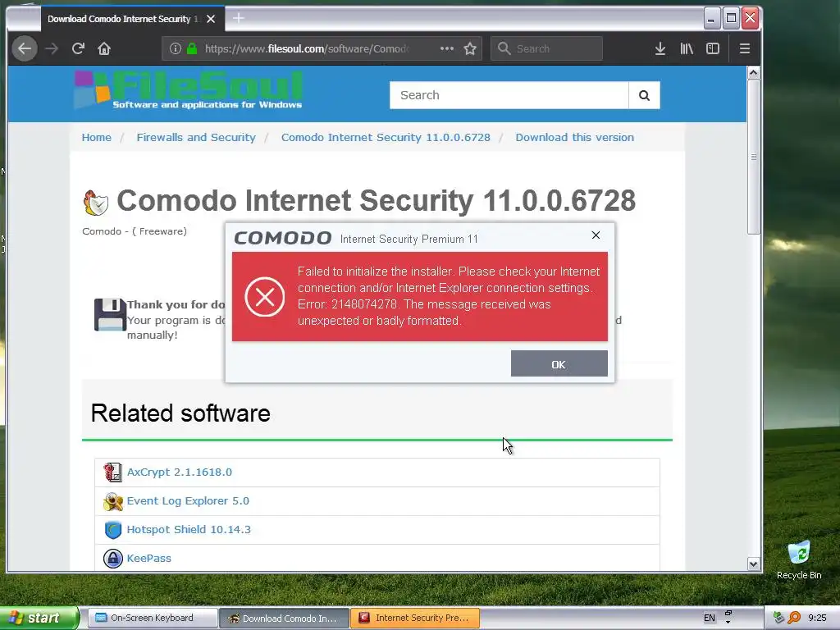Open the Home breadcrumb link
The height and width of the screenshot is (630, 840).
coord(97,137)
